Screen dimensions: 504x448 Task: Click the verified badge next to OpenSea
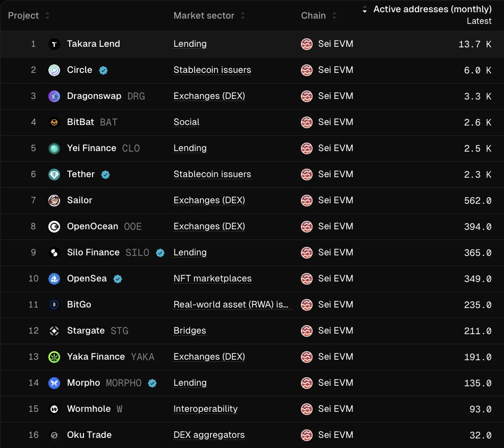[x=117, y=279]
